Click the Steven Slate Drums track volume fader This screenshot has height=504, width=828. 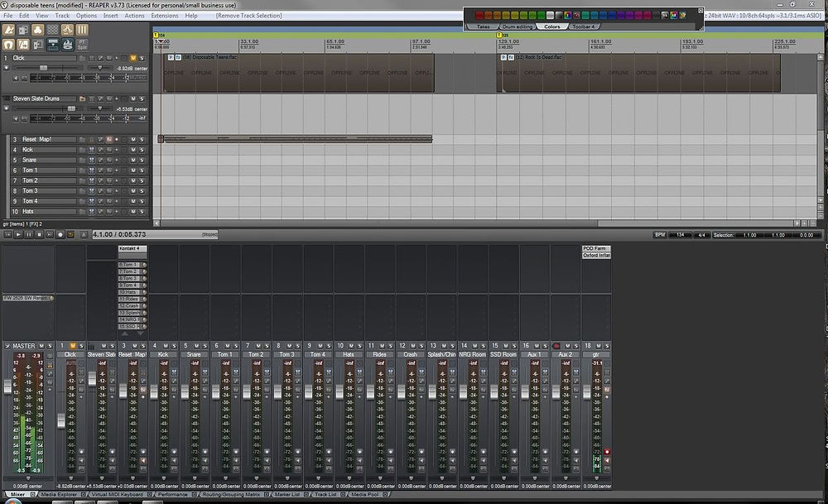click(72, 108)
